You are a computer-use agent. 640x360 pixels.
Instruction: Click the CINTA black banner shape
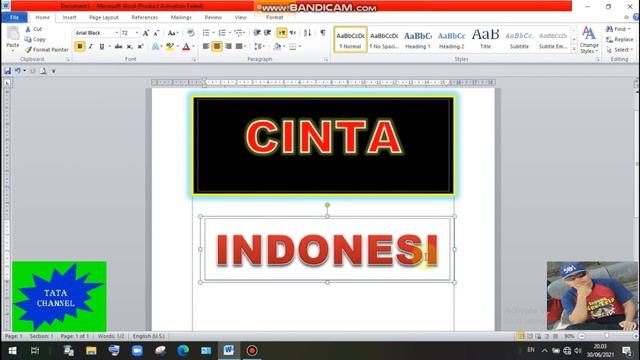tap(323, 145)
